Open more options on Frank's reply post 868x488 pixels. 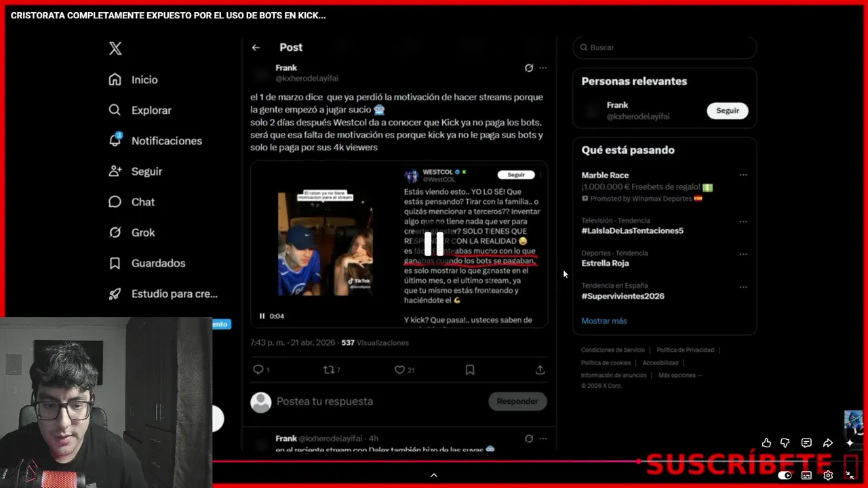click(542, 439)
